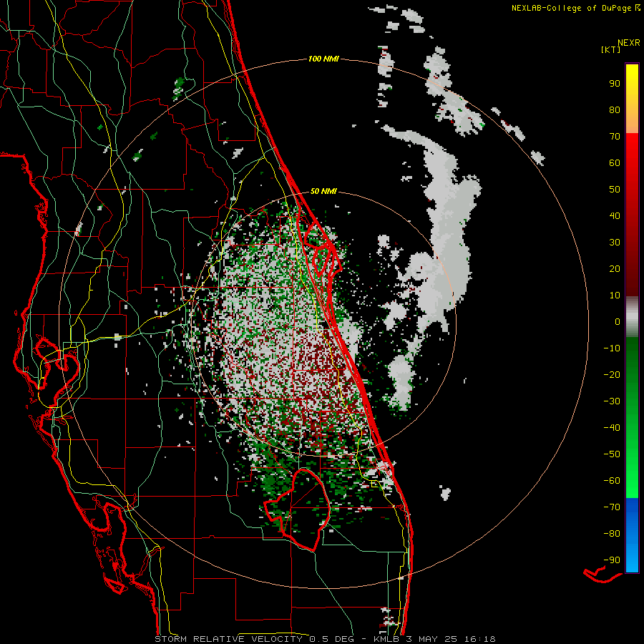Click the -90 knot scale value
Viewport: 644px width, 644px height.
pos(612,560)
